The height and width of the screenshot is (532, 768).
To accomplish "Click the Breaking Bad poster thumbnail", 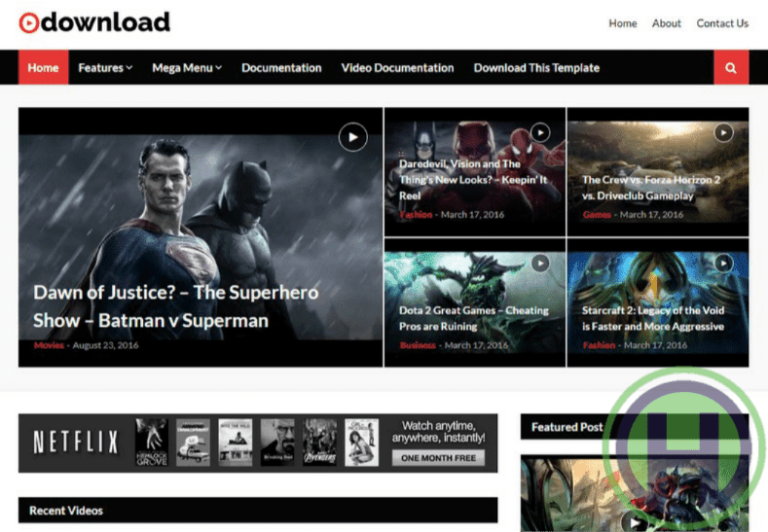I will pyautogui.click(x=277, y=443).
